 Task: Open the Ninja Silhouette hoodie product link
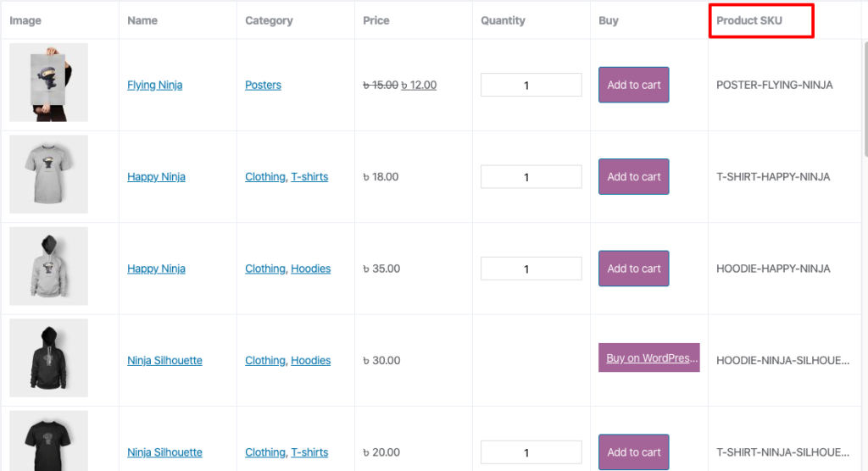pos(164,360)
